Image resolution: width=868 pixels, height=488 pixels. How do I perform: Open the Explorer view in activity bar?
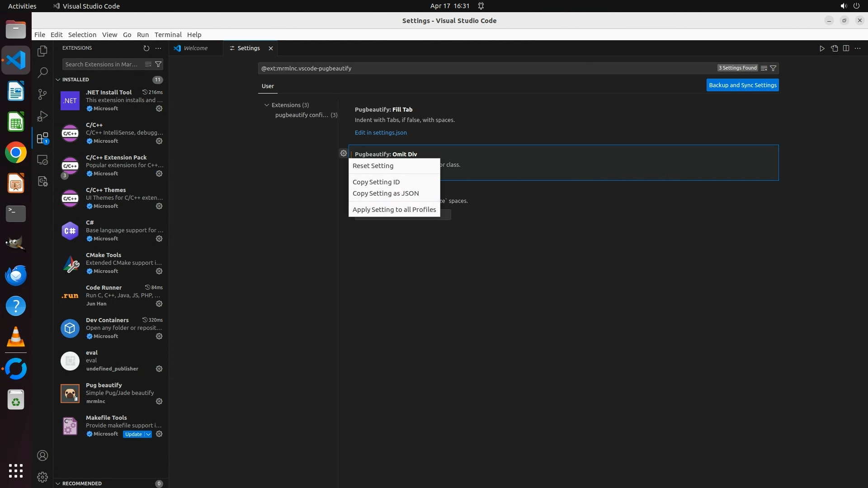[x=42, y=51]
